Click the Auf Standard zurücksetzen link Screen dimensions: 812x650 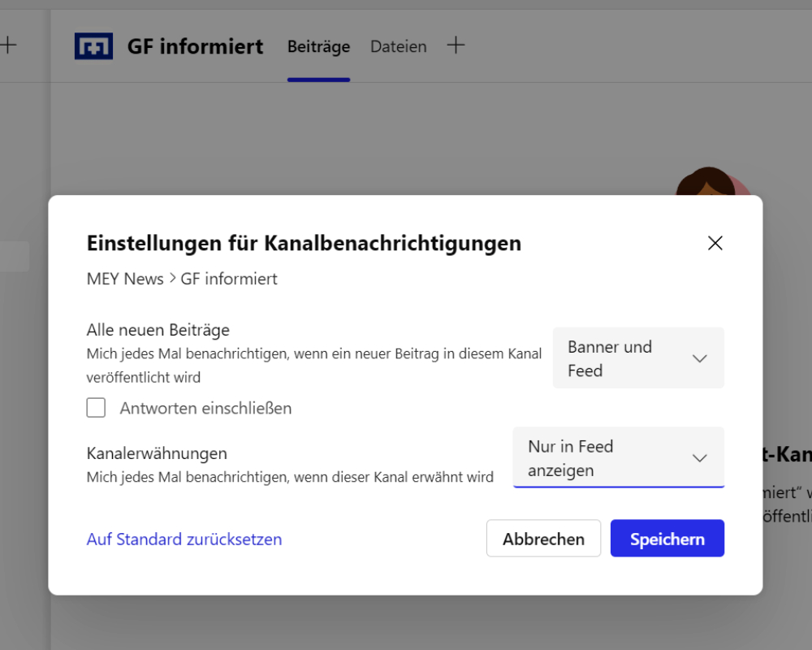(184, 539)
